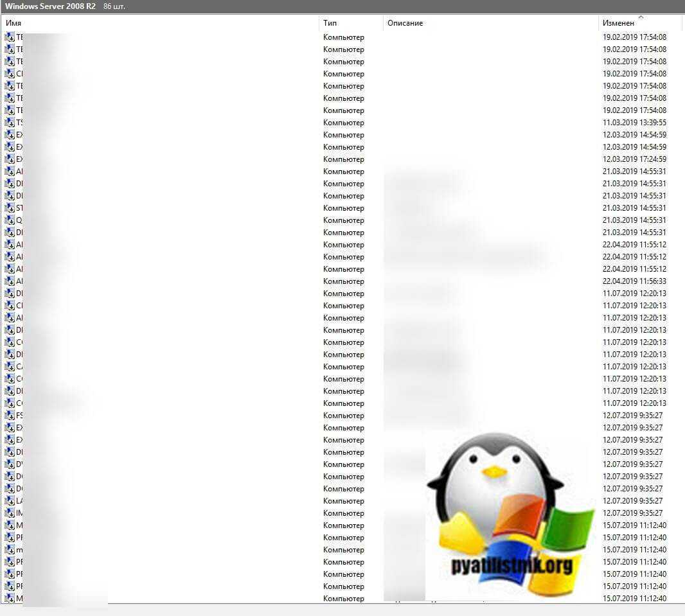Click the computer icon next to lowercase m
Viewport: 685px width, 616px height.
click(10, 550)
